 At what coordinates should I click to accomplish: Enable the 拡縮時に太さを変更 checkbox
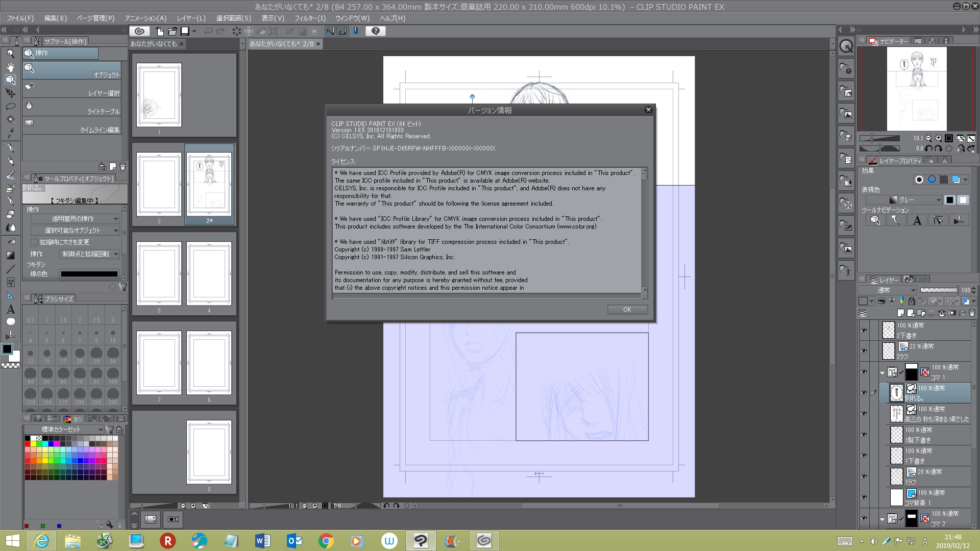(34, 242)
